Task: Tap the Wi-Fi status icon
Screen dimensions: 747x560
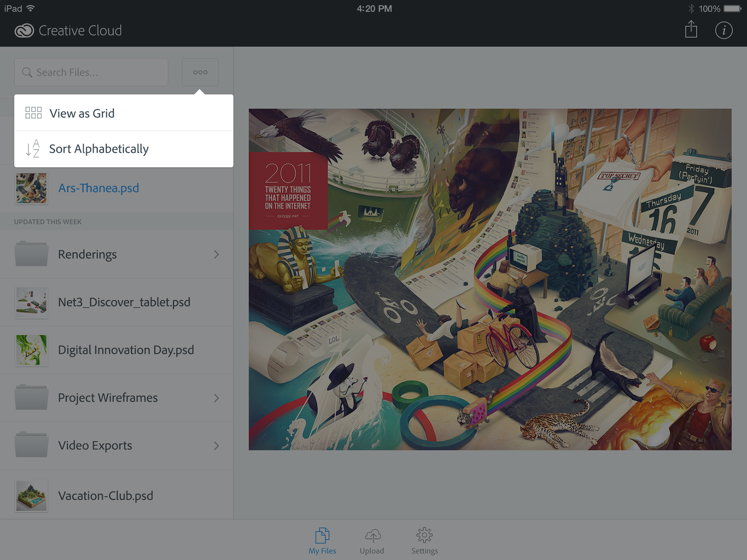Action: (30, 8)
